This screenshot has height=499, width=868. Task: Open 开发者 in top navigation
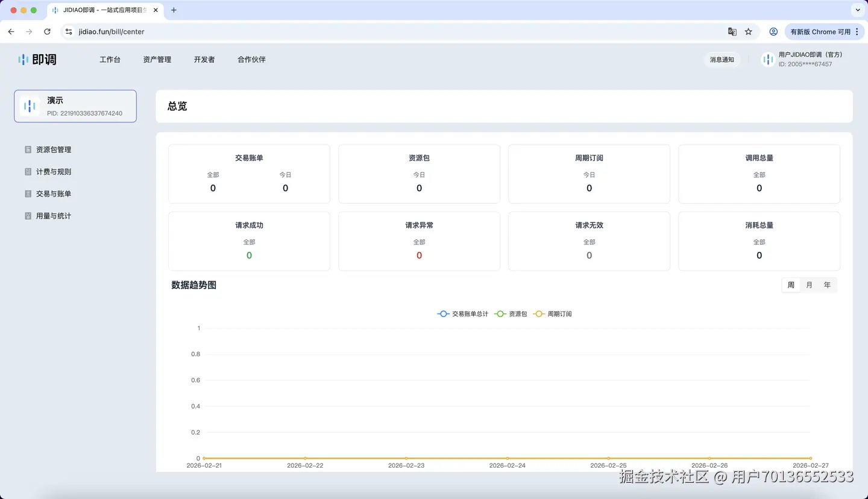(204, 60)
